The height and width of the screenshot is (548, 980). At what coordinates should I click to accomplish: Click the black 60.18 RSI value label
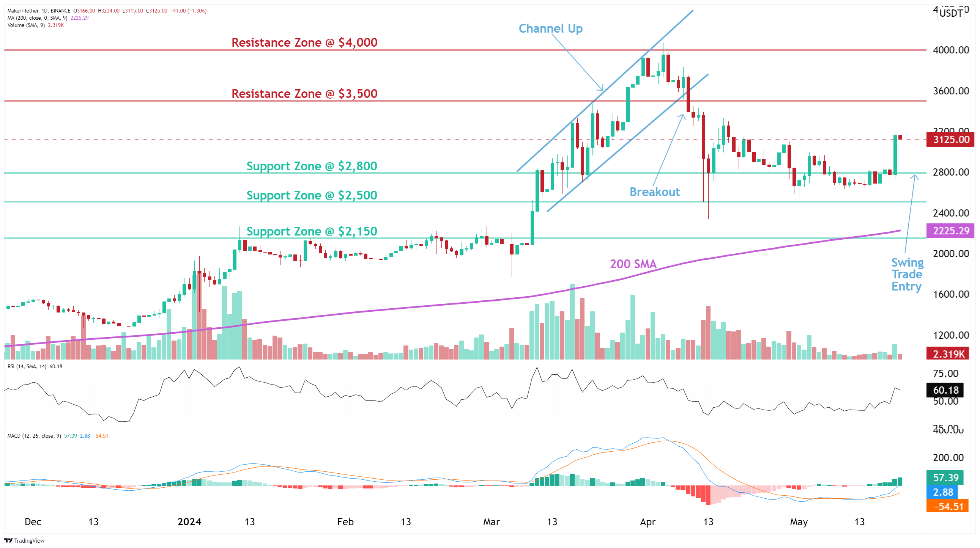[x=945, y=390]
